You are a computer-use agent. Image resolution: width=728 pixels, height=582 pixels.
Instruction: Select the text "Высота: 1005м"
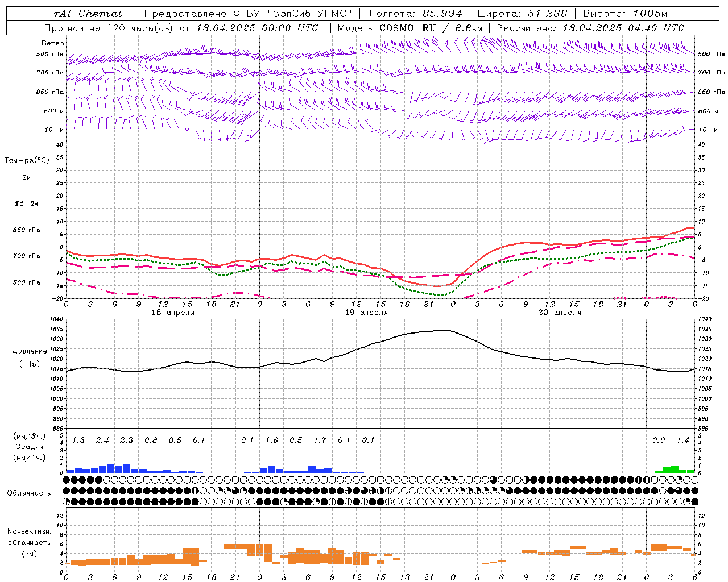[625, 14]
